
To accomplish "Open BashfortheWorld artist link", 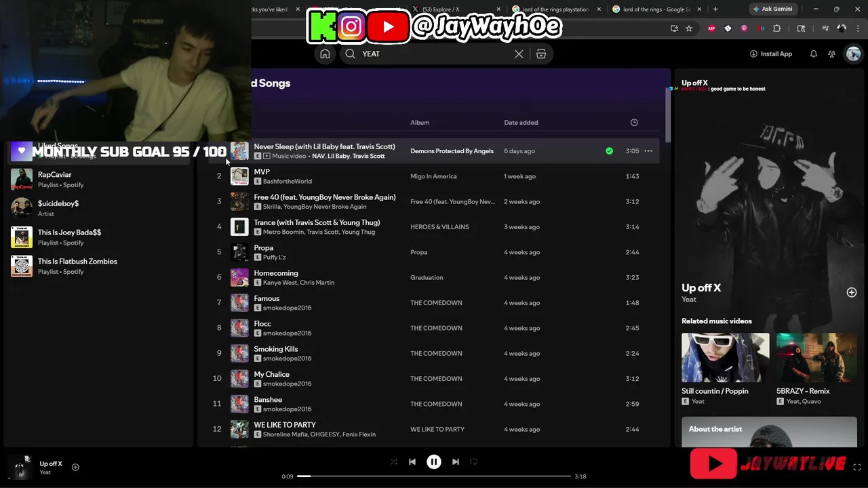I will click(288, 182).
